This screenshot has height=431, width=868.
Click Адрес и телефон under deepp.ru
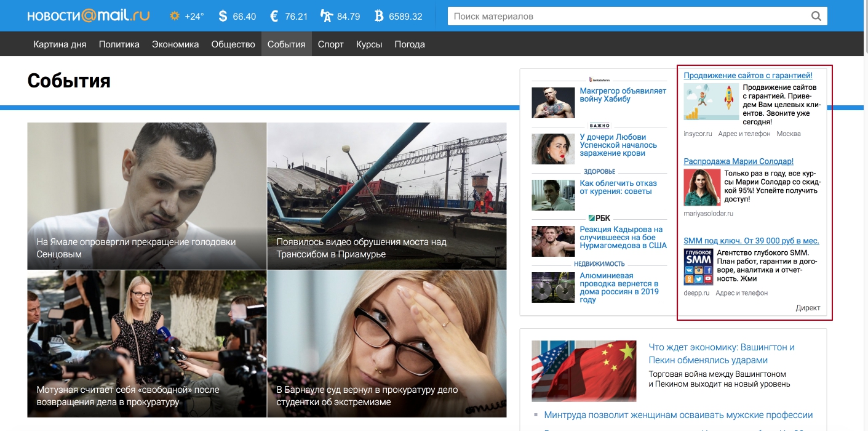point(742,293)
